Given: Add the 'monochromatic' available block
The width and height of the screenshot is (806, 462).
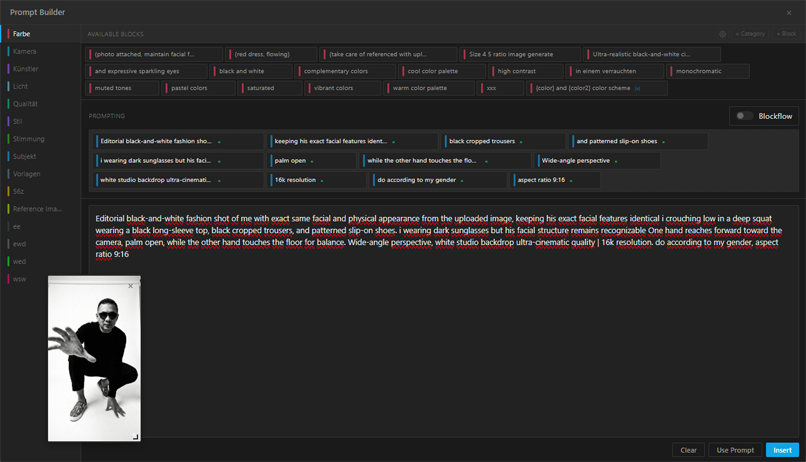Looking at the screenshot, I should coord(709,72).
